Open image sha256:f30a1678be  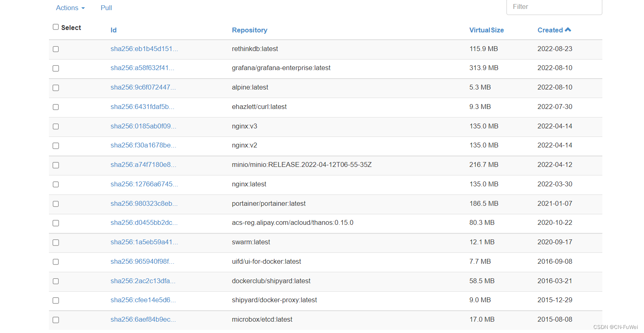(143, 145)
